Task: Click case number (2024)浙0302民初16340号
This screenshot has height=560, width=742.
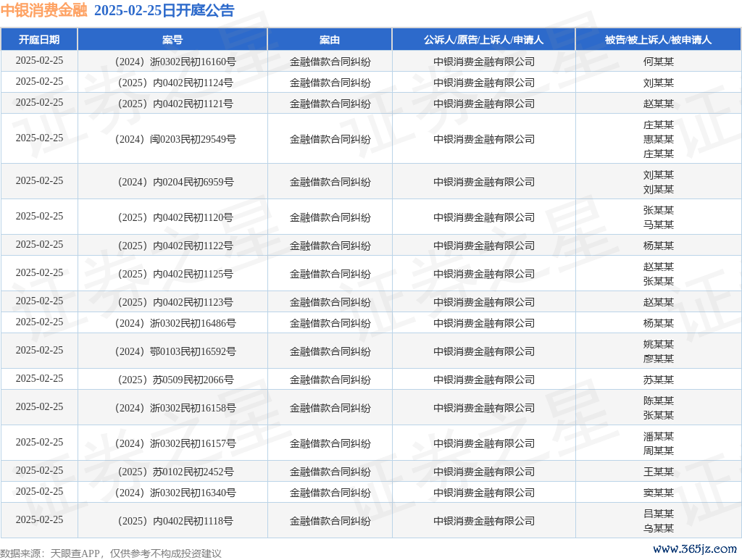Action: point(175,493)
